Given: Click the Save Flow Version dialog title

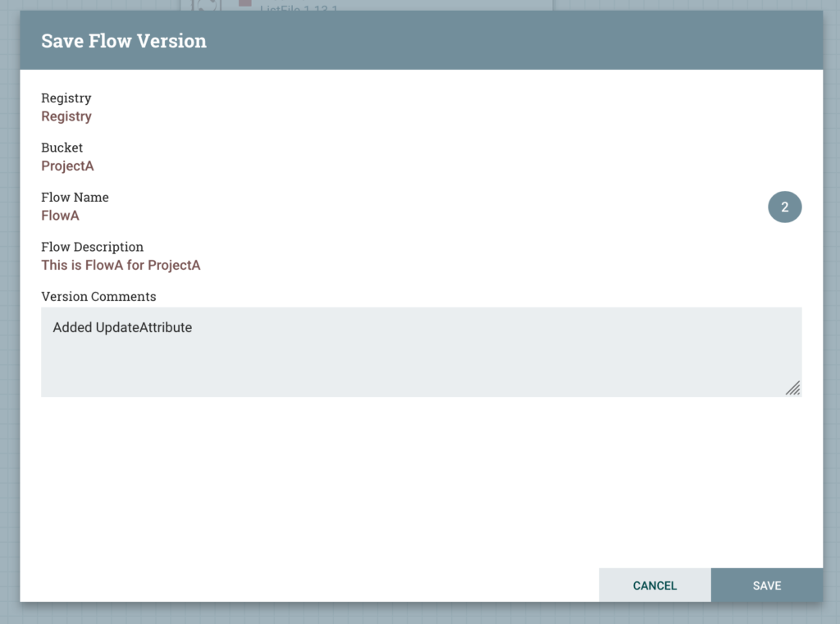Looking at the screenshot, I should coord(124,40).
